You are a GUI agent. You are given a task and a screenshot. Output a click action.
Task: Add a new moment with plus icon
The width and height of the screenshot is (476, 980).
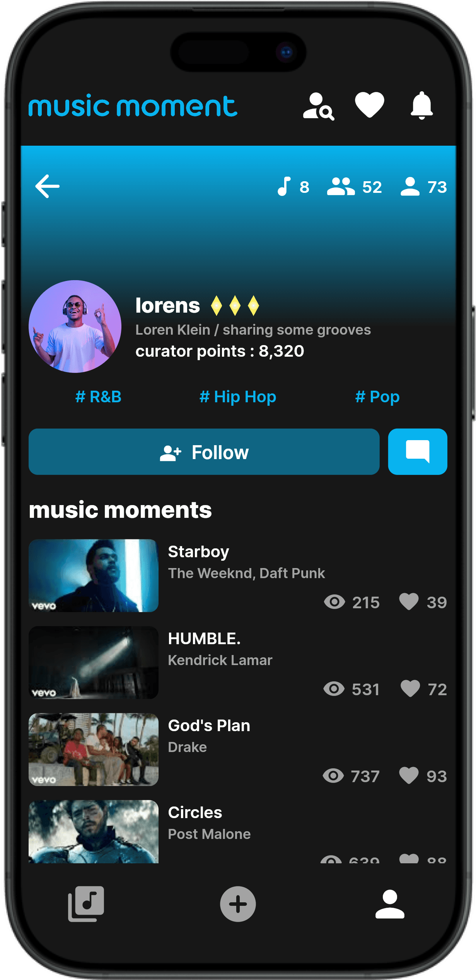tap(238, 904)
